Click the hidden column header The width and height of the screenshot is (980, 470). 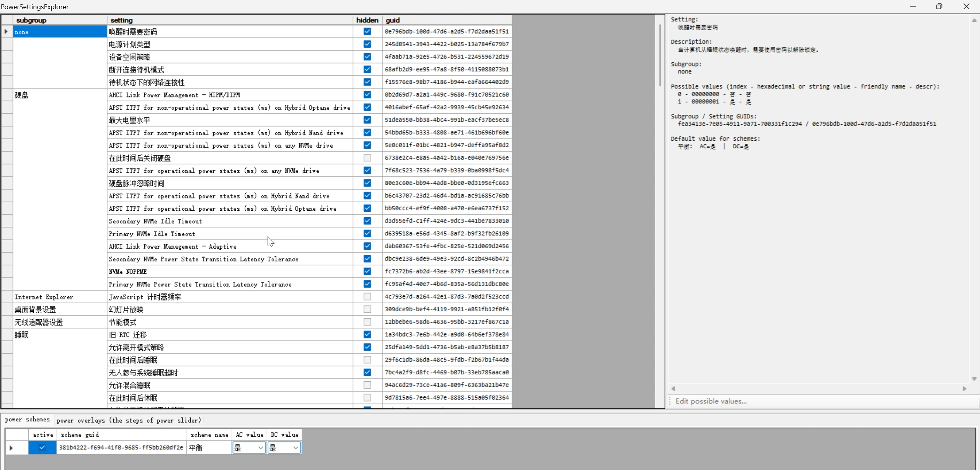367,20
